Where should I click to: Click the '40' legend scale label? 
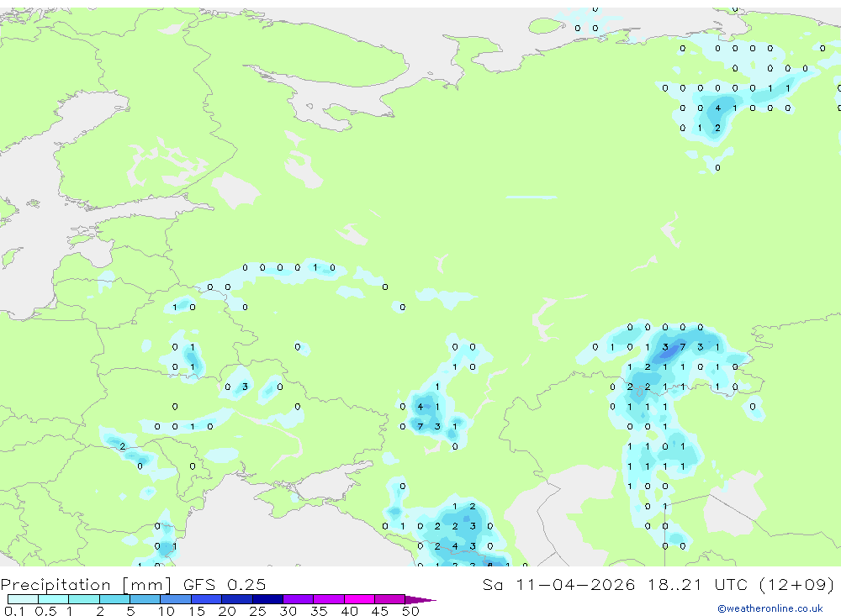[x=349, y=611]
